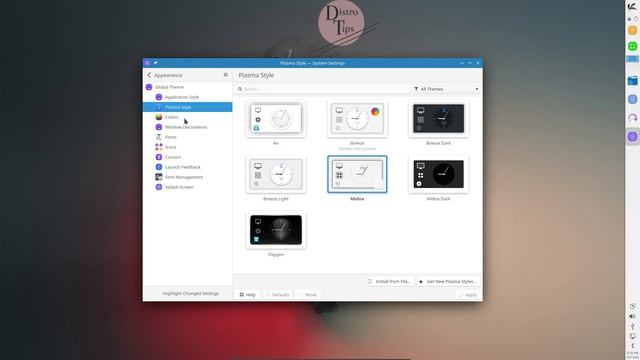The width and height of the screenshot is (640, 360).
Task: Click the Defaults button
Action: coord(277,294)
